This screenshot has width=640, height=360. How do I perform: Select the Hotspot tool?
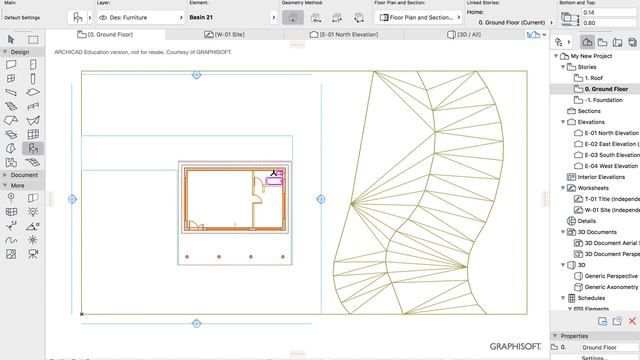click(33, 240)
